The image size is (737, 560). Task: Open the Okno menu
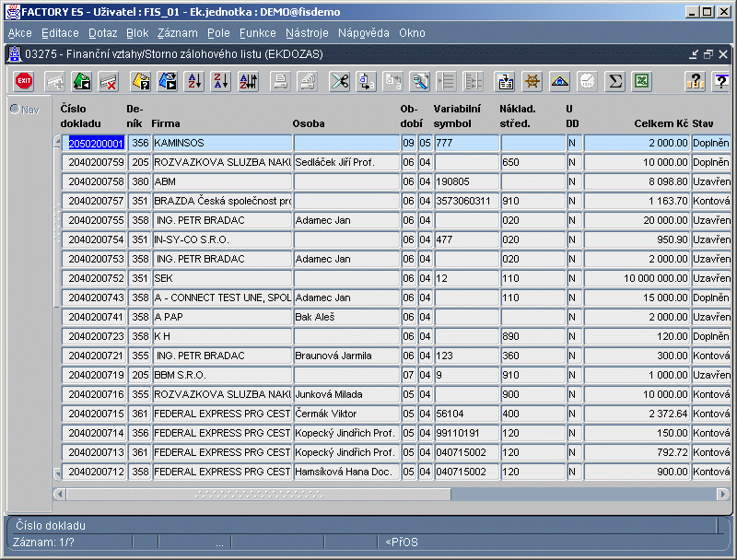412,33
